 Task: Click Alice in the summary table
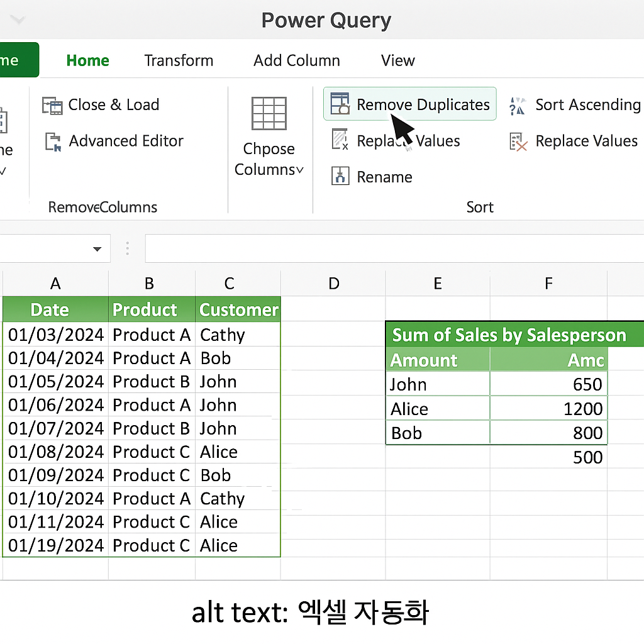[438, 409]
